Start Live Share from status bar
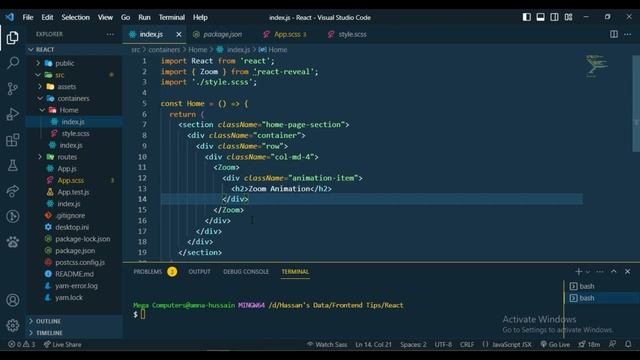Screen dimensions: 640x360 coord(62,344)
